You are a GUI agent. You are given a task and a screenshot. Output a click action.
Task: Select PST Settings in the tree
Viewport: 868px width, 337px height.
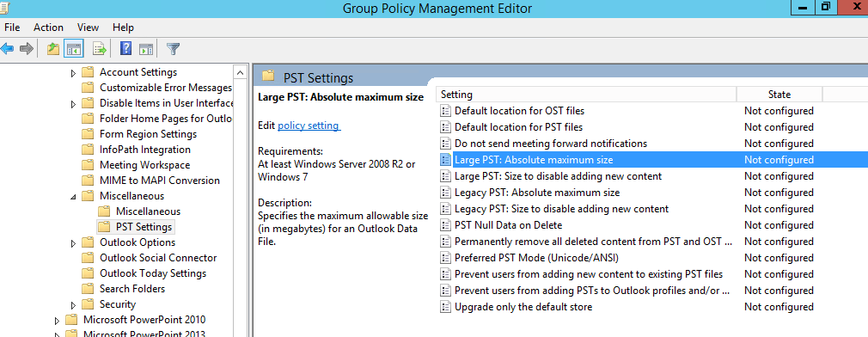pos(144,227)
